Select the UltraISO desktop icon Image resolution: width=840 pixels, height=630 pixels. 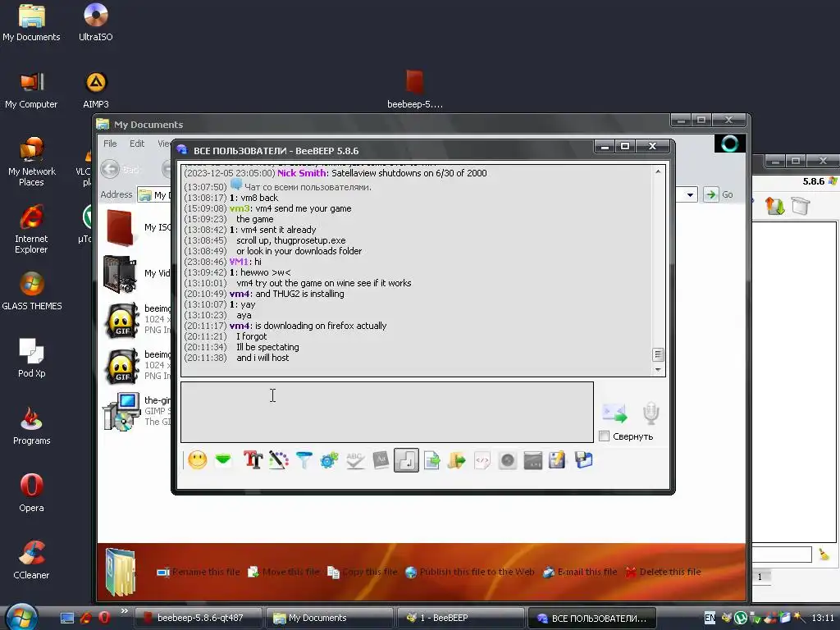point(96,22)
